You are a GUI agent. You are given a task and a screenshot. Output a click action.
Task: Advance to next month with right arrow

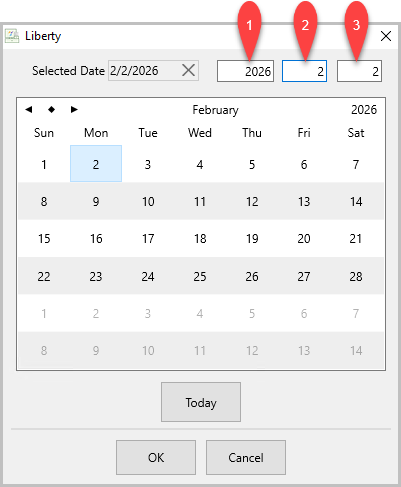(74, 109)
